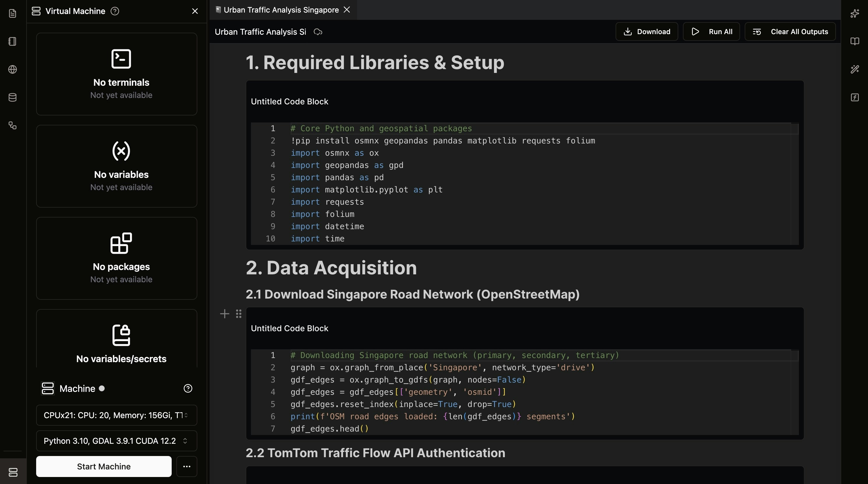Screen dimensions: 868x484
Task: Click the machine icon at sidebar bottom
Action: click(x=13, y=472)
